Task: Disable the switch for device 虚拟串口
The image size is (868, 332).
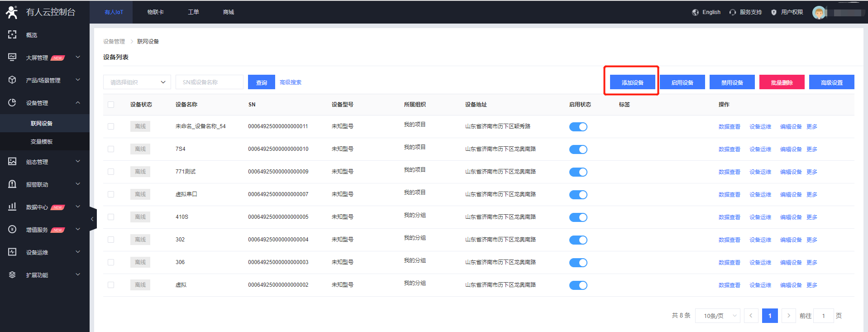Action: point(578,195)
